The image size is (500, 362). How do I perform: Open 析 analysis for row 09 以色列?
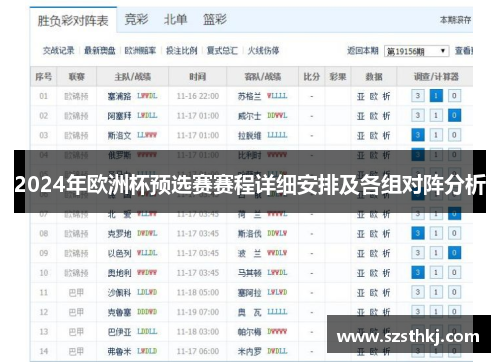[x=386, y=253]
